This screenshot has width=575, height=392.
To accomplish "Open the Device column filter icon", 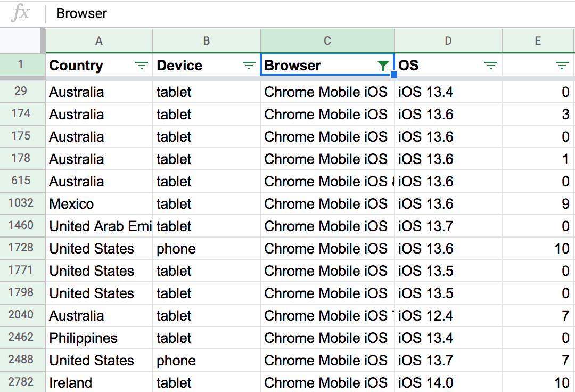I will click(x=249, y=66).
